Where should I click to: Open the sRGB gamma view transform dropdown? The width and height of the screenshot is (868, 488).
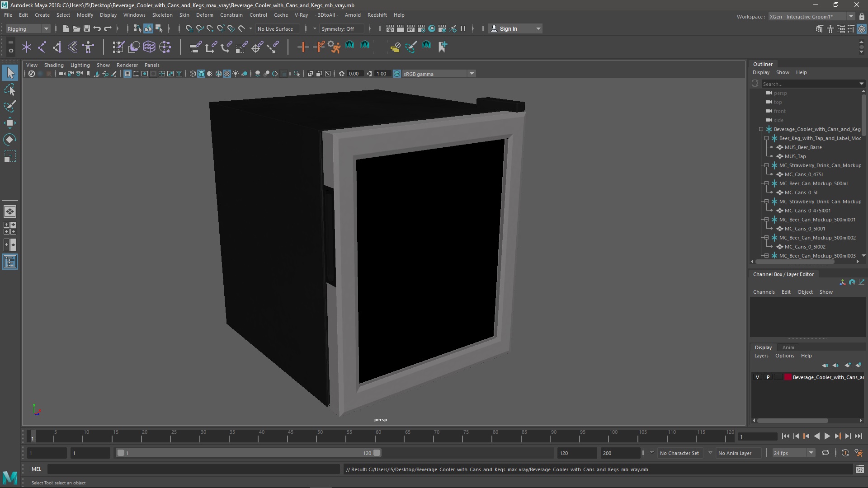click(438, 74)
